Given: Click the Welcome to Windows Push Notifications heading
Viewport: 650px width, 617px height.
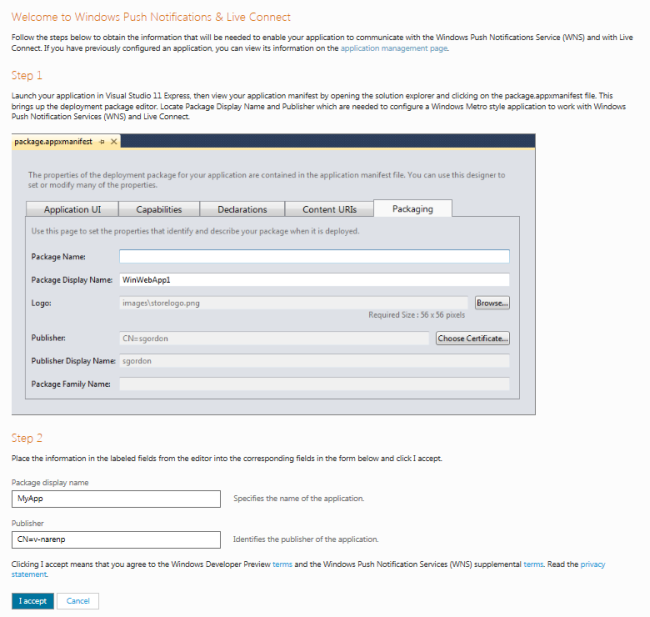Looking at the screenshot, I should click(151, 17).
